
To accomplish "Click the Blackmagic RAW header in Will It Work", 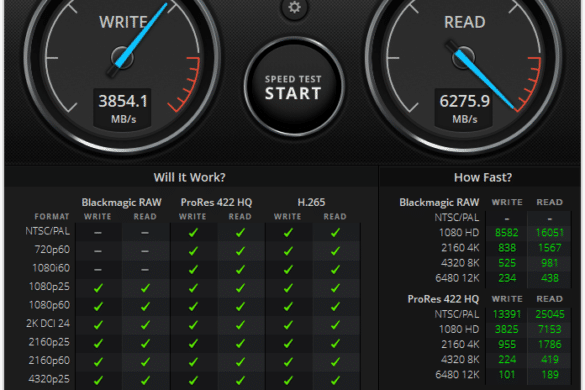I will (x=122, y=203).
